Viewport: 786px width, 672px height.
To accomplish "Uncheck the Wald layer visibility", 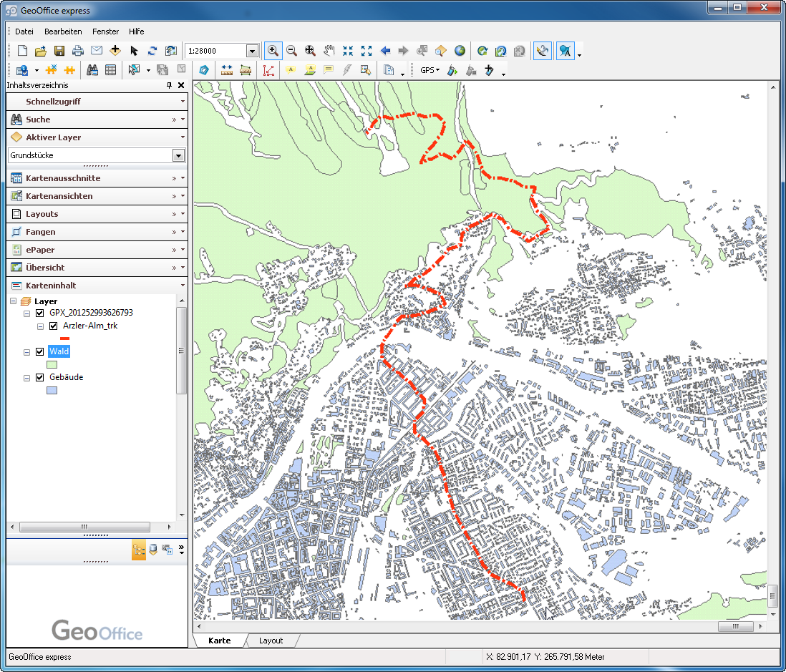I will click(x=40, y=351).
